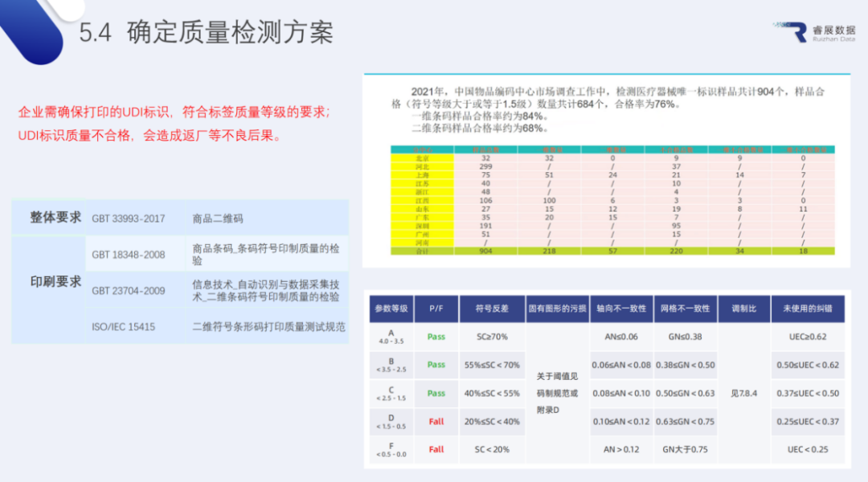Select the slide title "5.4 确定质量检测方案"
The height and width of the screenshot is (482, 868).
pos(206,33)
